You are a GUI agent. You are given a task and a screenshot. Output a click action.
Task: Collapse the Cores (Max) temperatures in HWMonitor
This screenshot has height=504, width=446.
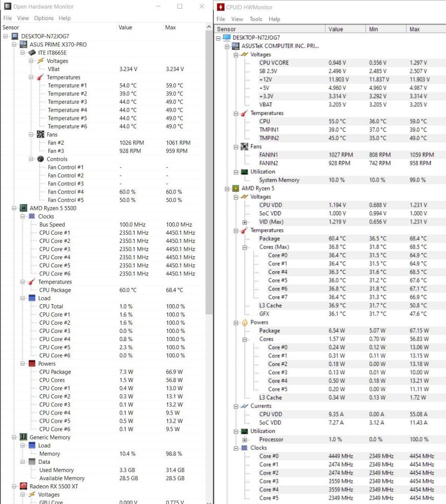tap(245, 247)
